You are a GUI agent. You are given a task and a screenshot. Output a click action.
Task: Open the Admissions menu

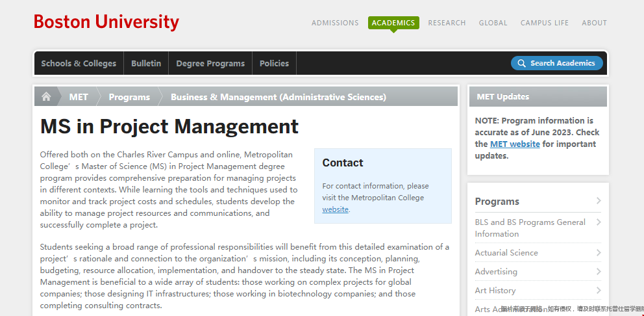tap(335, 23)
